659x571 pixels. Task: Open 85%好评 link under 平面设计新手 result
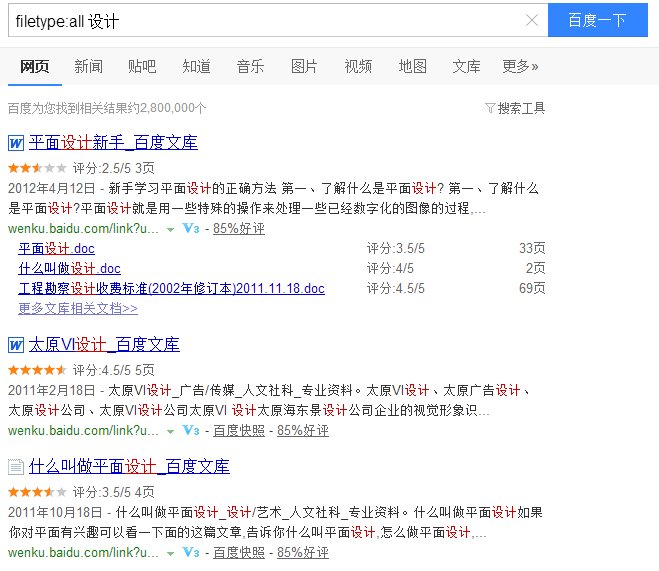[239, 229]
